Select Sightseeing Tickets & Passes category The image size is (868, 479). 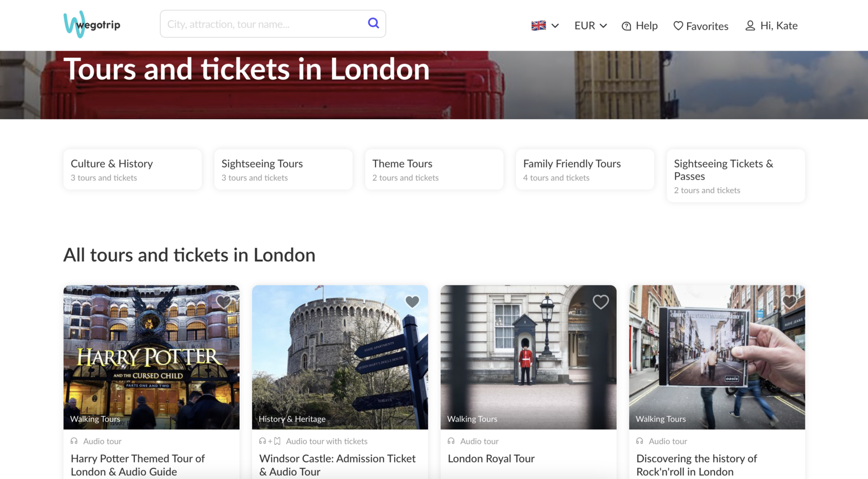point(736,175)
